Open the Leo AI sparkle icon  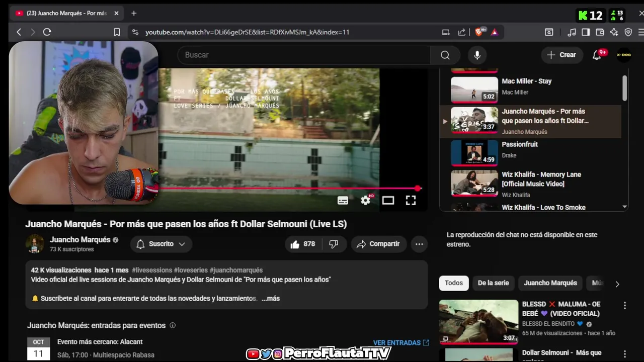point(614,32)
